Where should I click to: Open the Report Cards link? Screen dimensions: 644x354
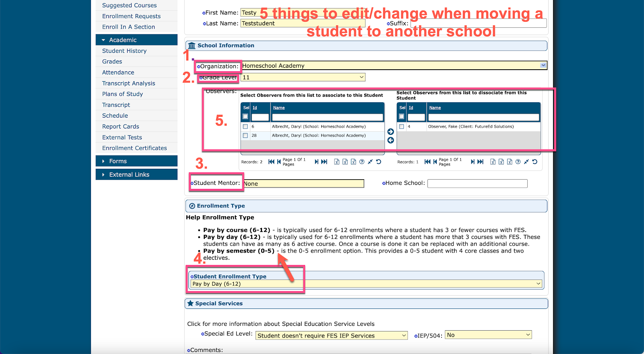click(120, 126)
